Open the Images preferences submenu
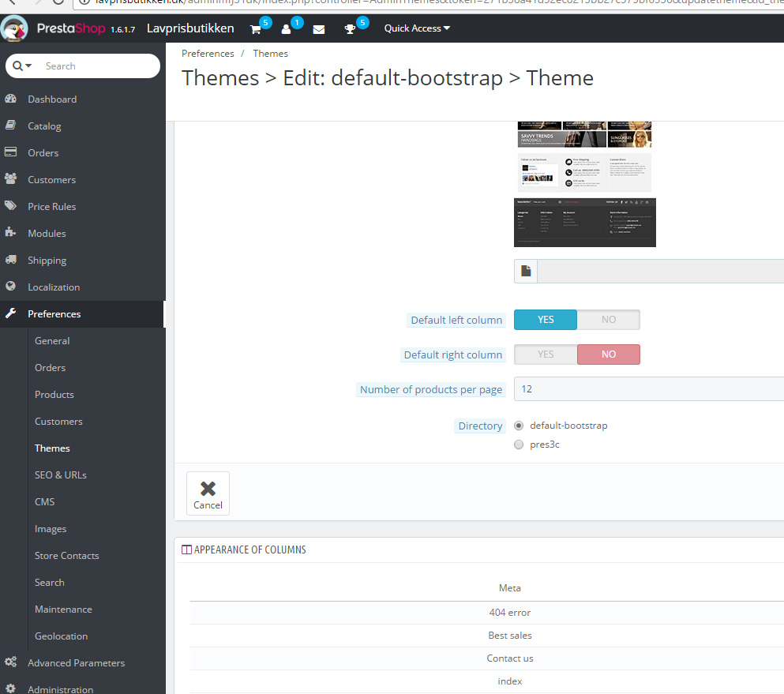 [51, 529]
